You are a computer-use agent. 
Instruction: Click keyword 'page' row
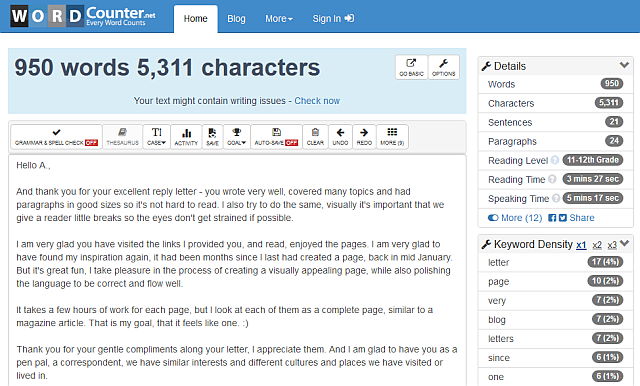(x=556, y=281)
